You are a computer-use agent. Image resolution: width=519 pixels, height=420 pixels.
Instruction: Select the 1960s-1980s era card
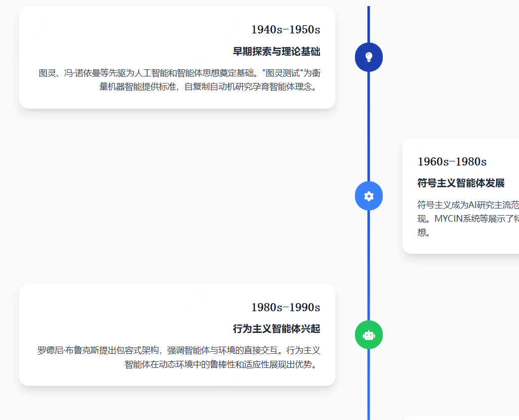[x=461, y=195]
